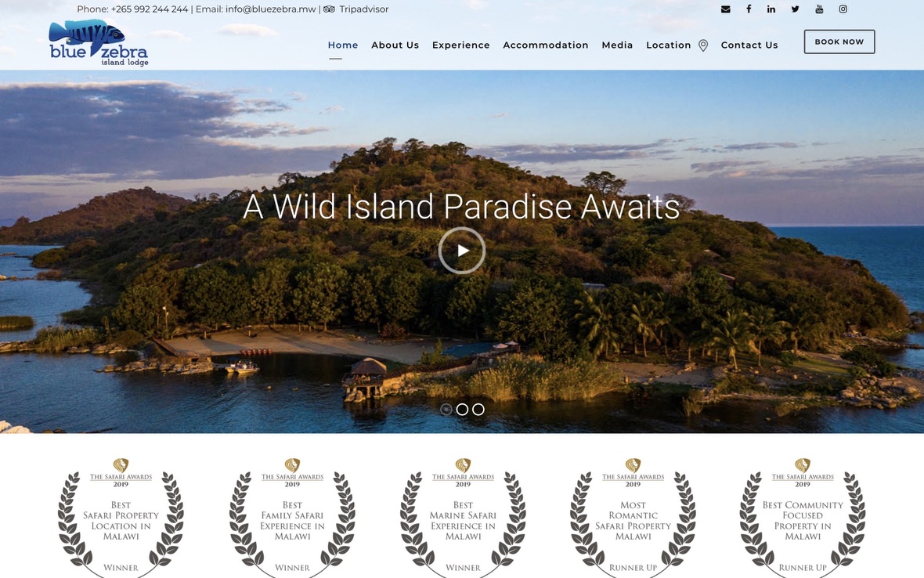This screenshot has width=924, height=578.
Task: Open the LinkedIn social icon
Action: click(771, 9)
